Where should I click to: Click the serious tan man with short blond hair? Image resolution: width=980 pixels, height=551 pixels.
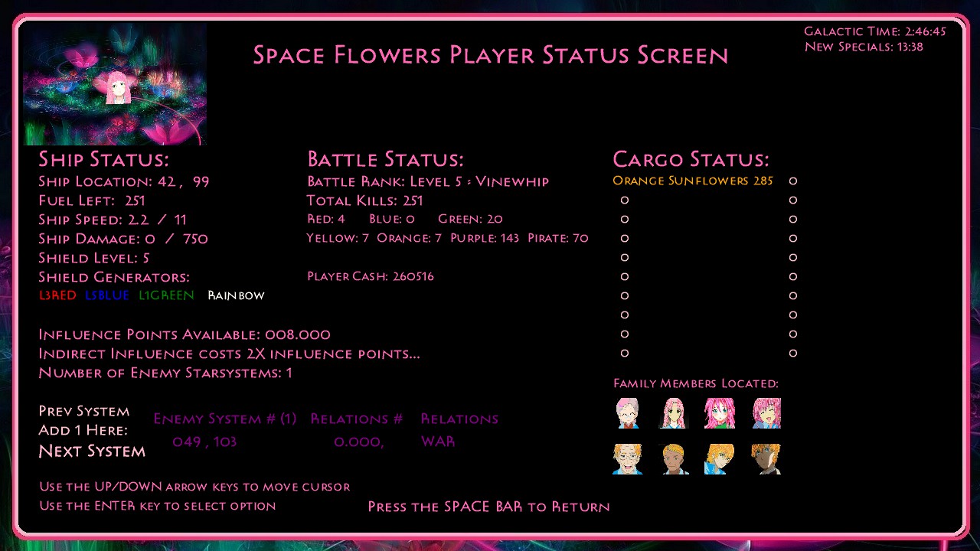click(674, 459)
